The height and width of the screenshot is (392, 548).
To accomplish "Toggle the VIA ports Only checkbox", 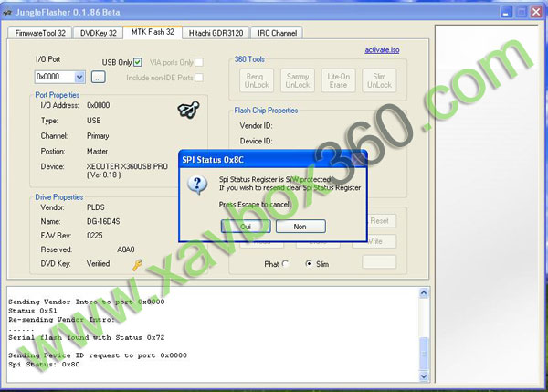I will [199, 63].
